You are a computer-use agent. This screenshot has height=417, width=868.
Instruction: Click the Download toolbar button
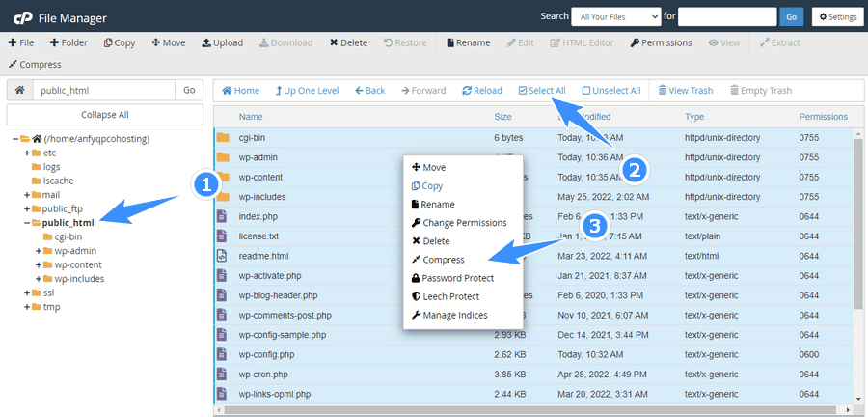tap(286, 42)
